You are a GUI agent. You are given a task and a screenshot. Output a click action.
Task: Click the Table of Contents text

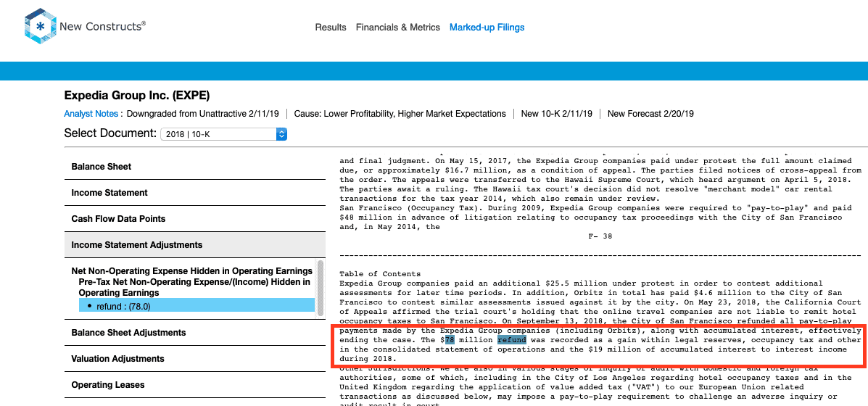[380, 274]
